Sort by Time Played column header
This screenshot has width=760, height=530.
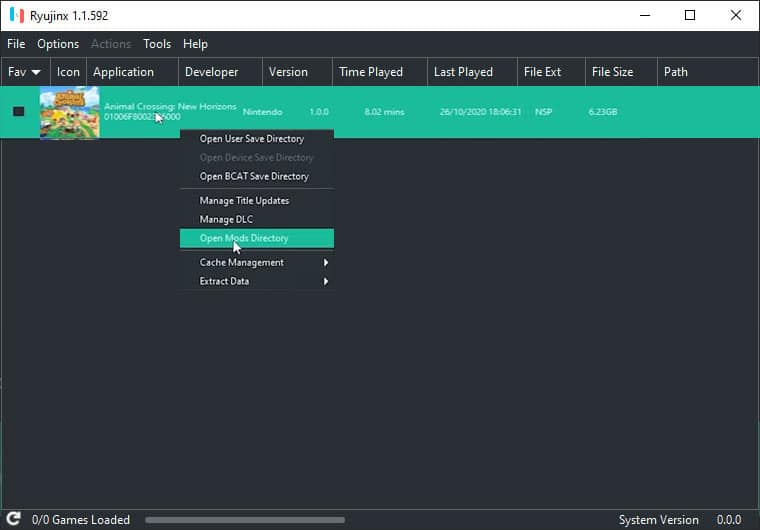pyautogui.click(x=371, y=72)
